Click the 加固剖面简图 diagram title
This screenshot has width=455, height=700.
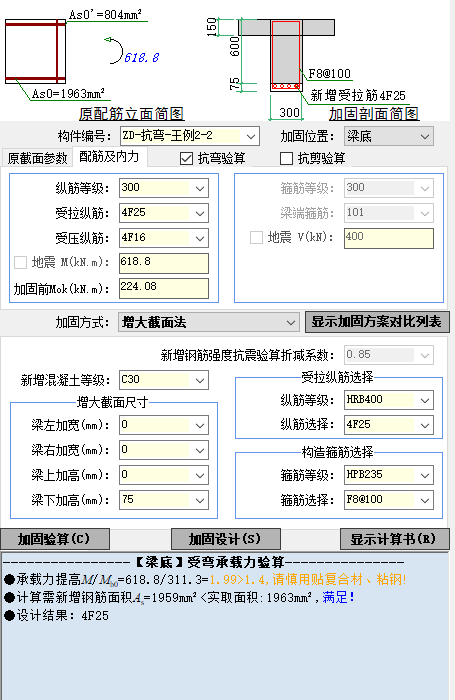click(x=374, y=114)
